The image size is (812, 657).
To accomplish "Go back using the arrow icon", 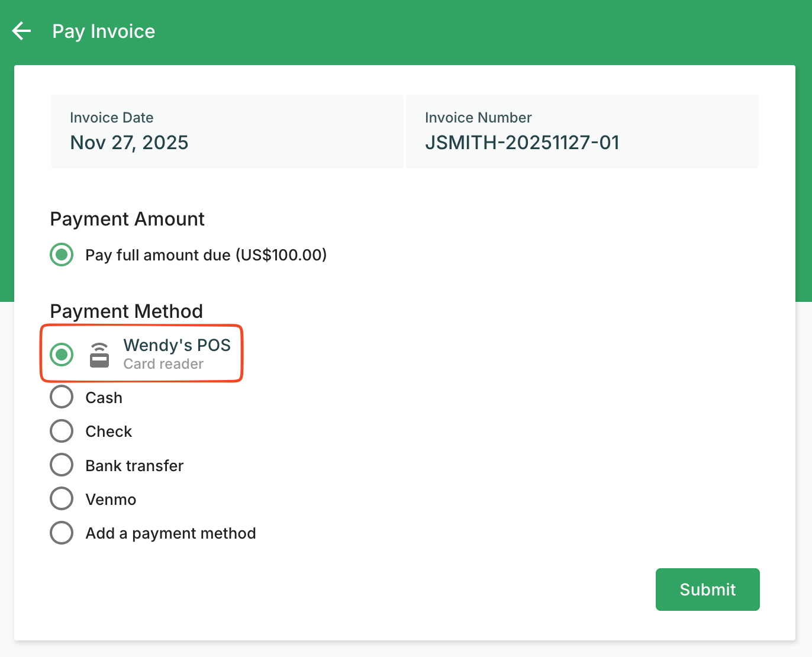I will [x=22, y=31].
